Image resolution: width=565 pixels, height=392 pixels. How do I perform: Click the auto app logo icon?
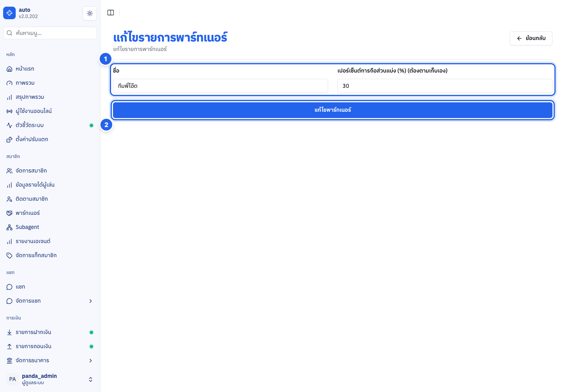(9, 13)
